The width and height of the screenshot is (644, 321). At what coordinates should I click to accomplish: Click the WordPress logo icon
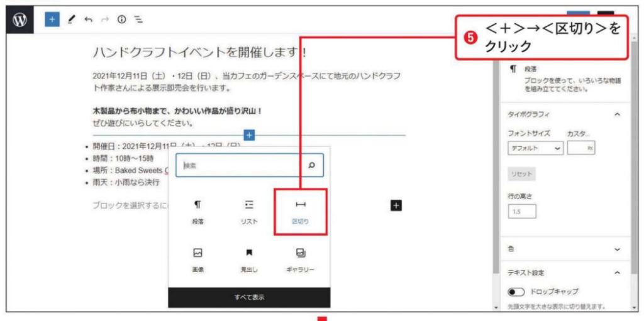(19, 19)
